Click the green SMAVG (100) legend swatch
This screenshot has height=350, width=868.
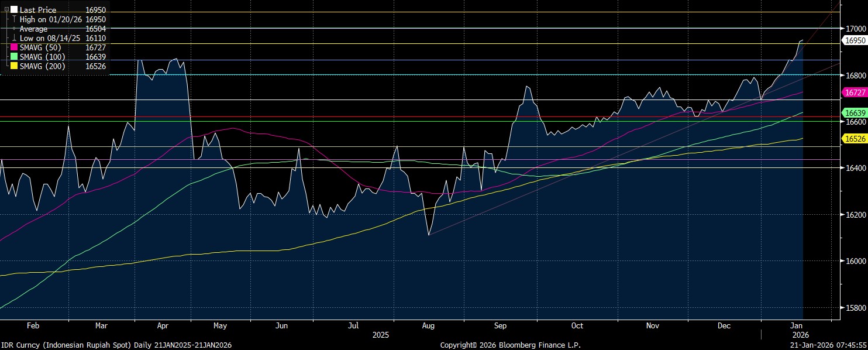click(x=14, y=57)
